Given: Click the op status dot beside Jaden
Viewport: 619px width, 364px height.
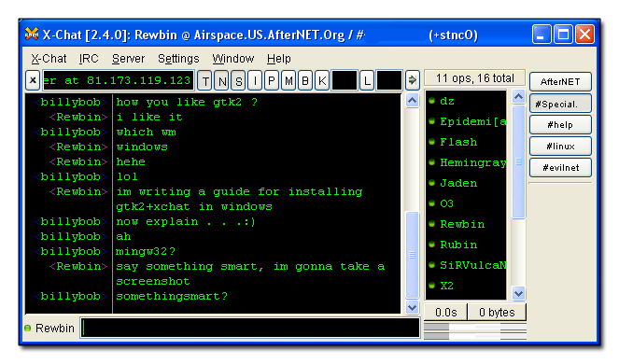Looking at the screenshot, I should 432,182.
